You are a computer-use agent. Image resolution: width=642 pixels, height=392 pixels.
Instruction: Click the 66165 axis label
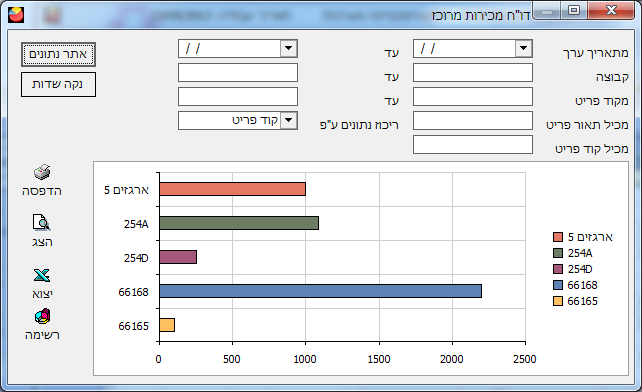(x=133, y=326)
